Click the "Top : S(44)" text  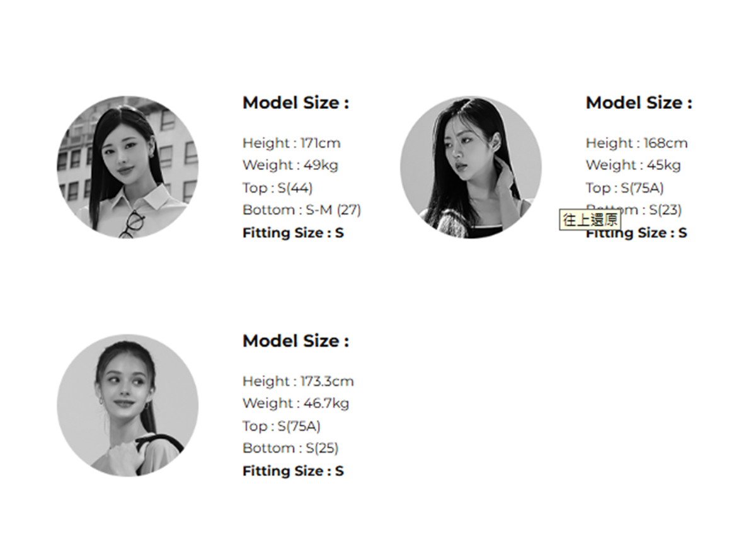click(x=277, y=188)
